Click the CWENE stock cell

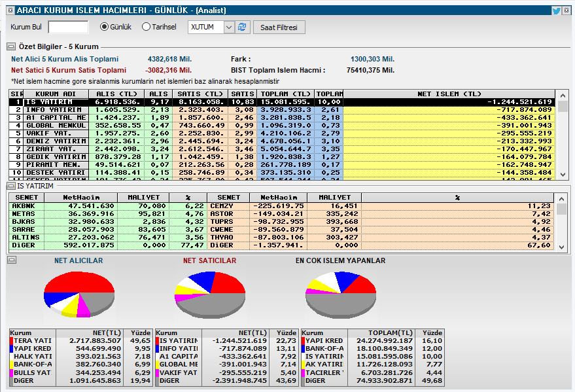(228, 230)
